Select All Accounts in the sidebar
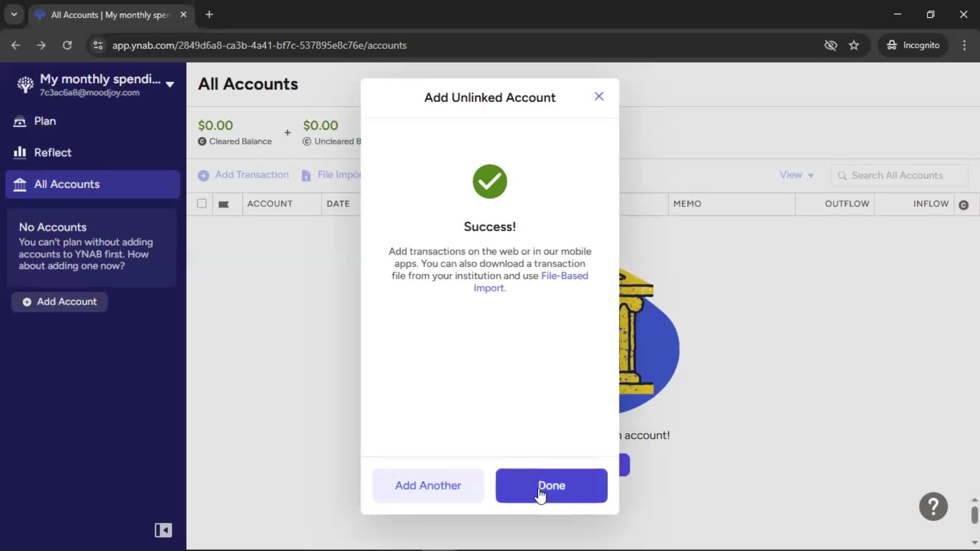The height and width of the screenshot is (551, 980). 92,184
